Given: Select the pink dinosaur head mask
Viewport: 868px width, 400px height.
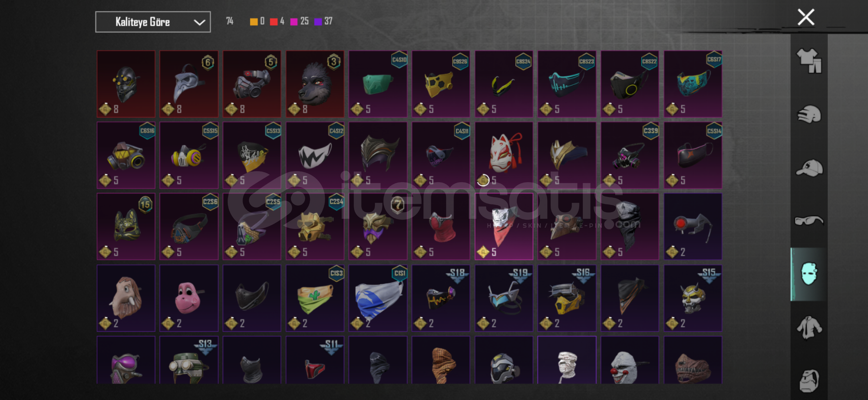Looking at the screenshot, I should coord(189,298).
